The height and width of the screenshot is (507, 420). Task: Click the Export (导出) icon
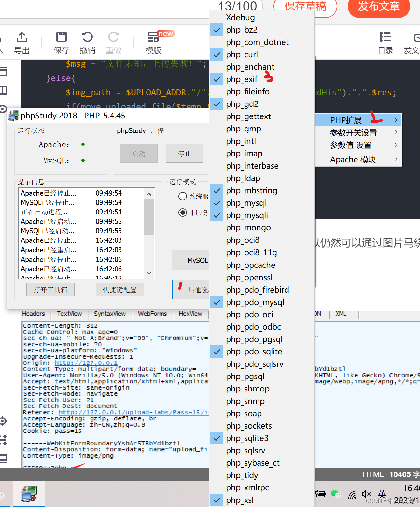tap(22, 37)
